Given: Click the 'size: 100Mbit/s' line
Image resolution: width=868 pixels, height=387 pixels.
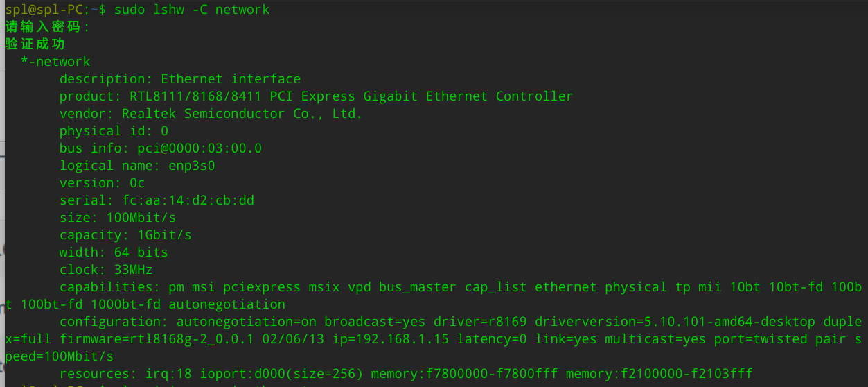Looking at the screenshot, I should click(118, 218).
